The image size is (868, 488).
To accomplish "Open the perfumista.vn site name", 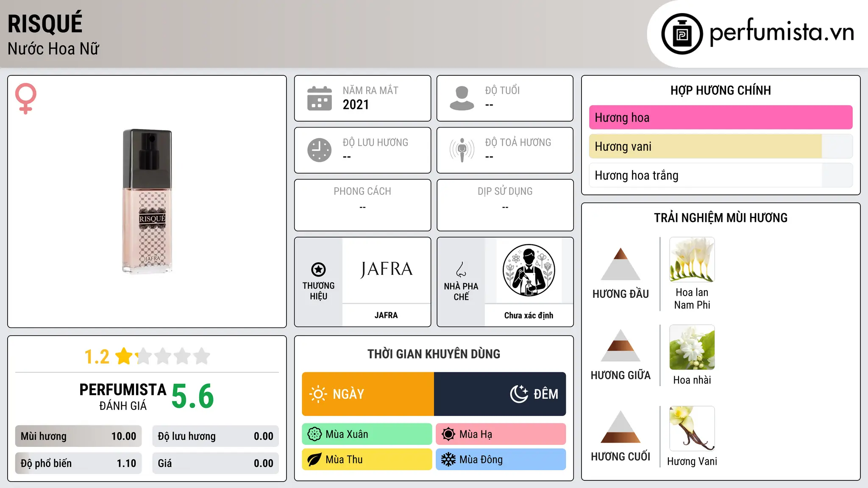I will (782, 33).
